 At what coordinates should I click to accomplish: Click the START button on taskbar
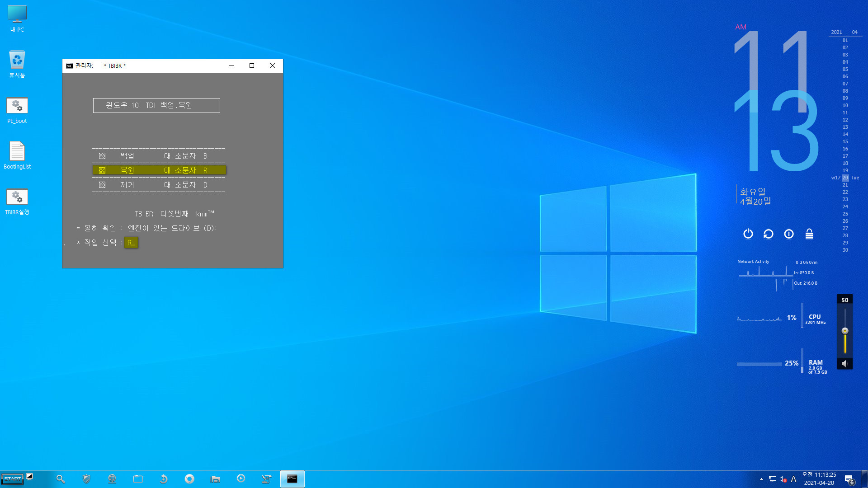pyautogui.click(x=13, y=479)
